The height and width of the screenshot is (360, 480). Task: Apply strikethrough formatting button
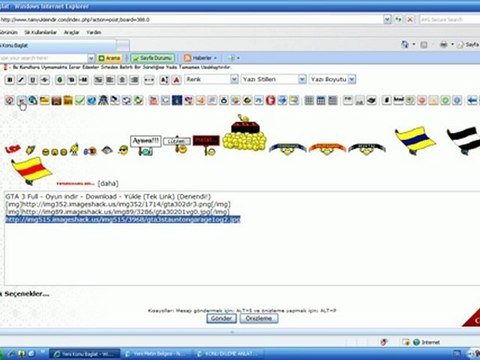coord(45,80)
